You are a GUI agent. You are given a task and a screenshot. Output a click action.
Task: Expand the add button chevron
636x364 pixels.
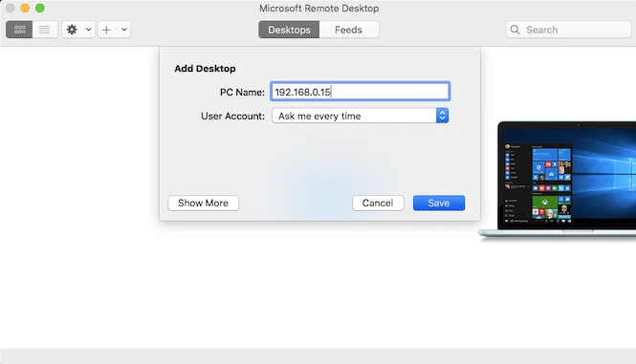(124, 30)
